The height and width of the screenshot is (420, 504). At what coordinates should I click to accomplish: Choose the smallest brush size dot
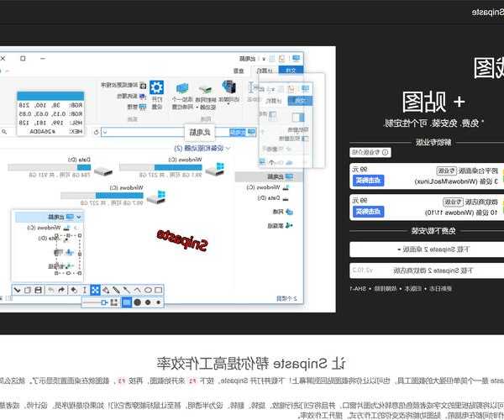[158, 302]
